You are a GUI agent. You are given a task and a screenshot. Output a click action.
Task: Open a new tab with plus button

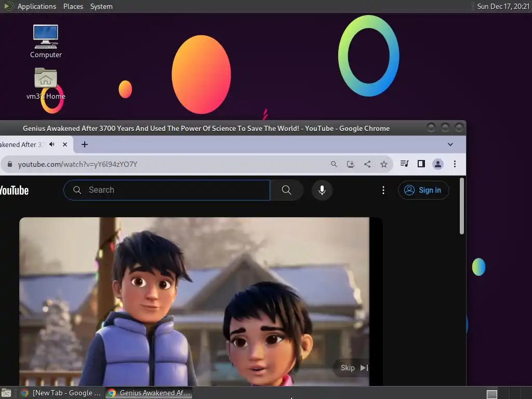[85, 144]
